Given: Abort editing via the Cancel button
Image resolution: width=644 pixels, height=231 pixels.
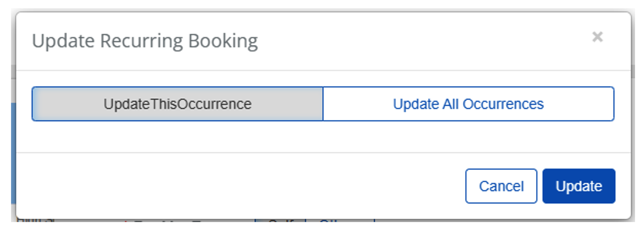Looking at the screenshot, I should point(501,186).
